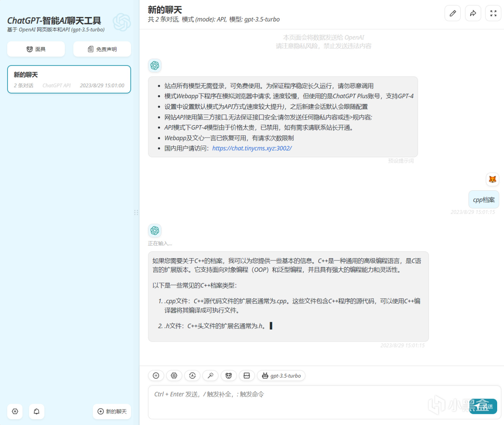Viewport: 504px width, 425px height.
Task: Select the 新的聊天 conversation in sidebar
Action: click(x=69, y=79)
